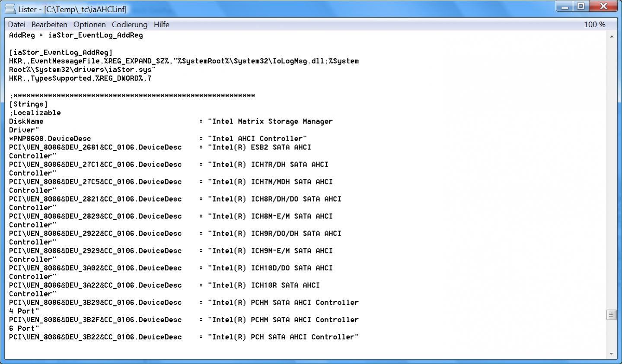Viewport: 622px width, 364px height.
Task: Click the "Intel(R) ICH7R/DH SATA AHCI" value
Action: pos(268,165)
